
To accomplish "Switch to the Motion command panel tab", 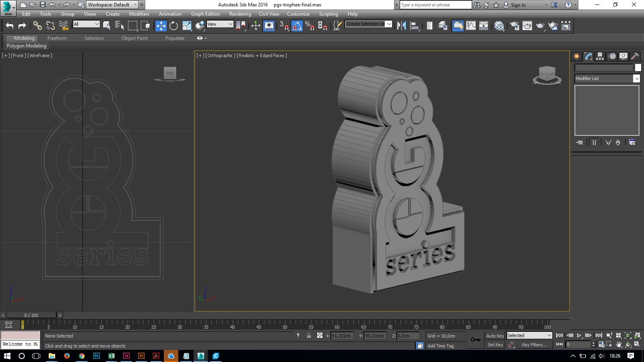I will (612, 56).
